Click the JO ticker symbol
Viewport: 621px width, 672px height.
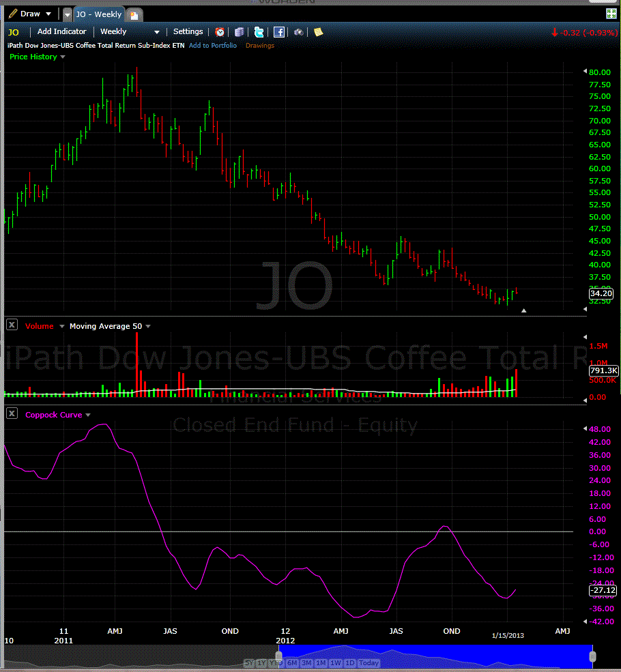point(13,32)
